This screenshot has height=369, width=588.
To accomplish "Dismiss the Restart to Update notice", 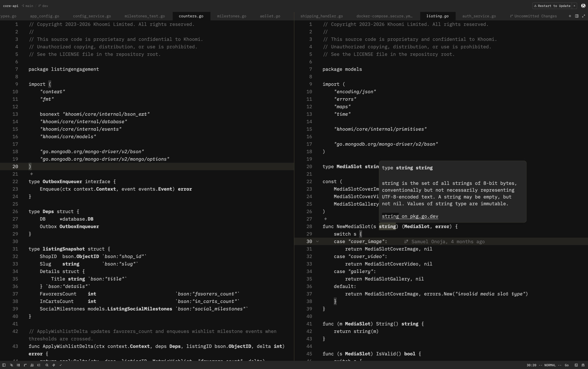I will tap(574, 6).
